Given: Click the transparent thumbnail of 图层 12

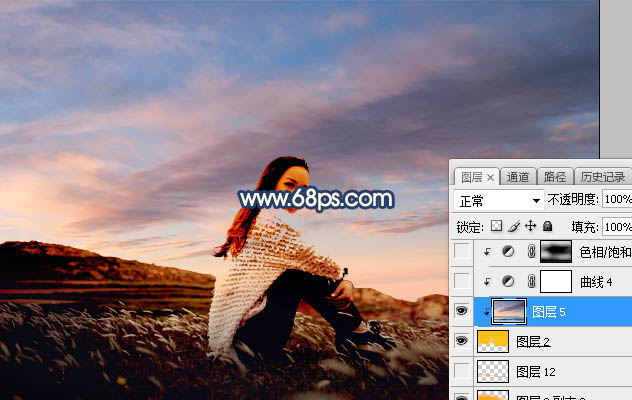Looking at the screenshot, I should (493, 371).
